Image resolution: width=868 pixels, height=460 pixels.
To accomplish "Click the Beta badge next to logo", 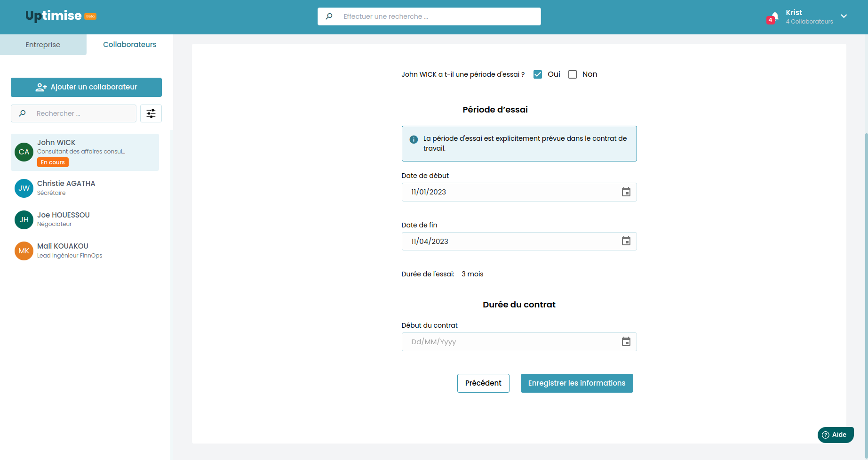I will pos(90,16).
